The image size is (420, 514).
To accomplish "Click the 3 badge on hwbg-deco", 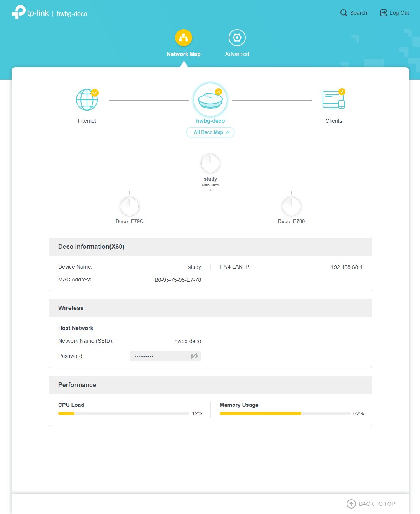I will 218,92.
